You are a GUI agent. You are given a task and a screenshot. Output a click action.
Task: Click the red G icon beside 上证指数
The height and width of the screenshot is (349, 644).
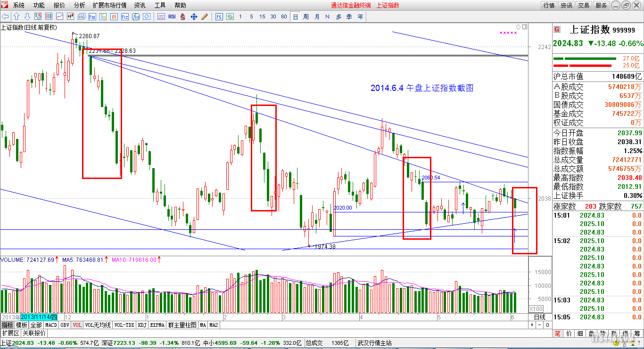[557, 29]
